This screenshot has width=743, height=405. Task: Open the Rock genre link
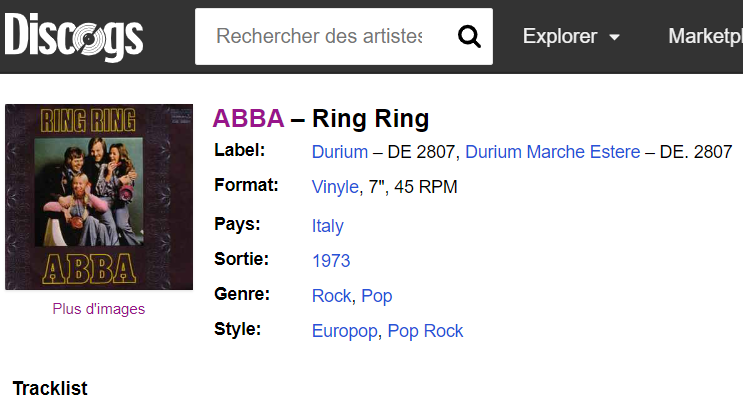click(331, 296)
